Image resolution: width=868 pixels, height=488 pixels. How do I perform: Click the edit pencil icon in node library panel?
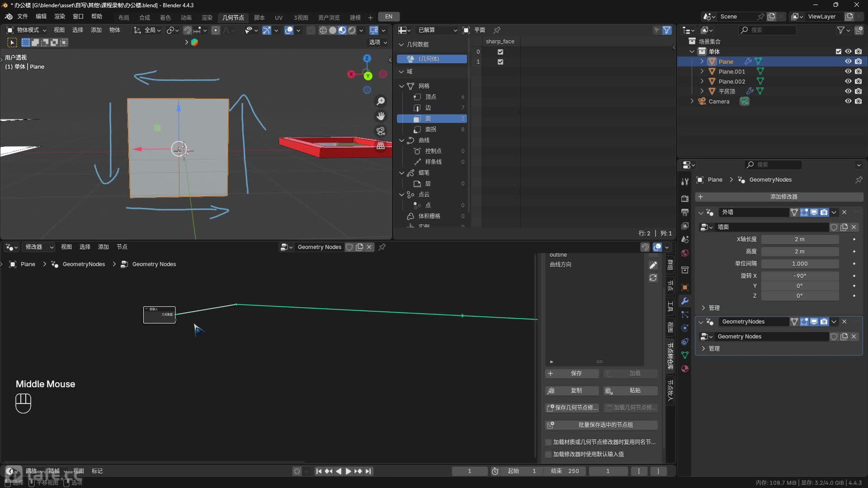tap(653, 265)
